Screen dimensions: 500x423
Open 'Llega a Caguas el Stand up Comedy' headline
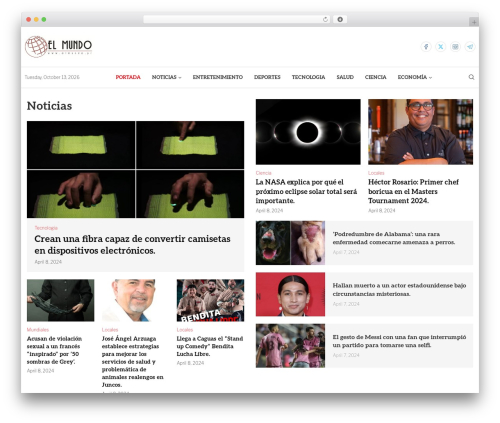pyautogui.click(x=210, y=346)
